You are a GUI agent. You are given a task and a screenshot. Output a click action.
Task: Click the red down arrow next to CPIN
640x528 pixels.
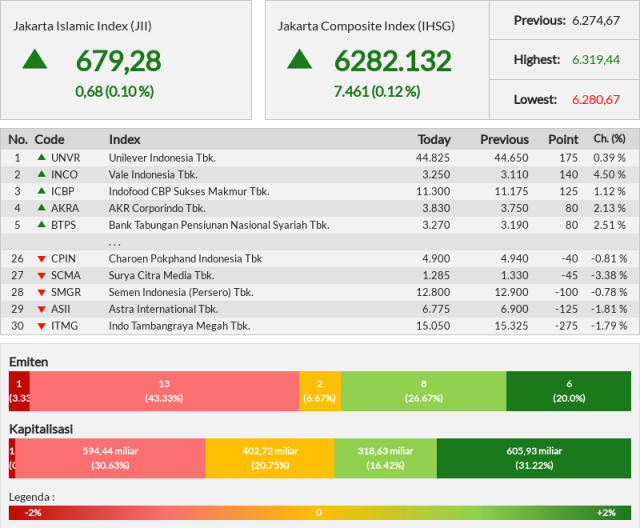(41, 259)
